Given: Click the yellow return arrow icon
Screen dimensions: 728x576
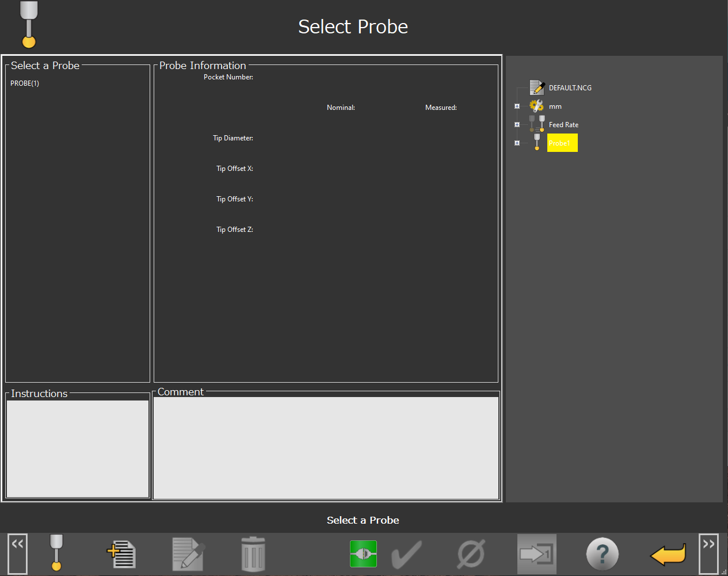Looking at the screenshot, I should coord(668,555).
